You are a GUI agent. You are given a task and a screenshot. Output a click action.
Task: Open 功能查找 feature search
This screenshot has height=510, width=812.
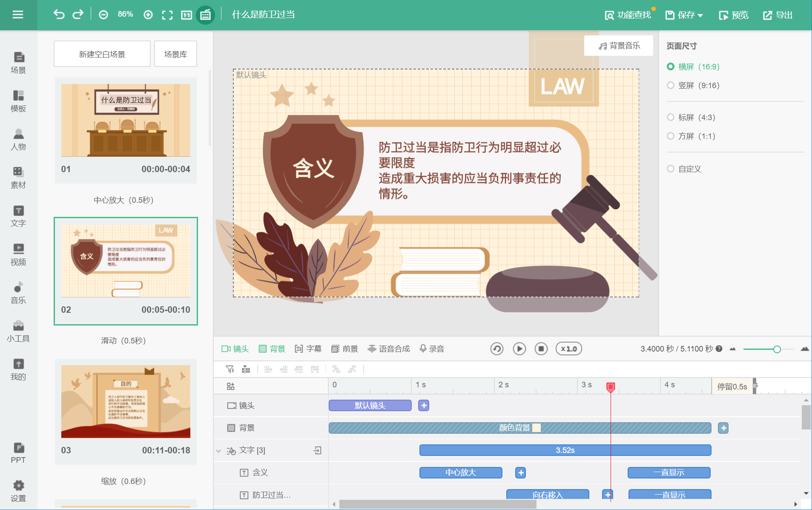tap(628, 15)
